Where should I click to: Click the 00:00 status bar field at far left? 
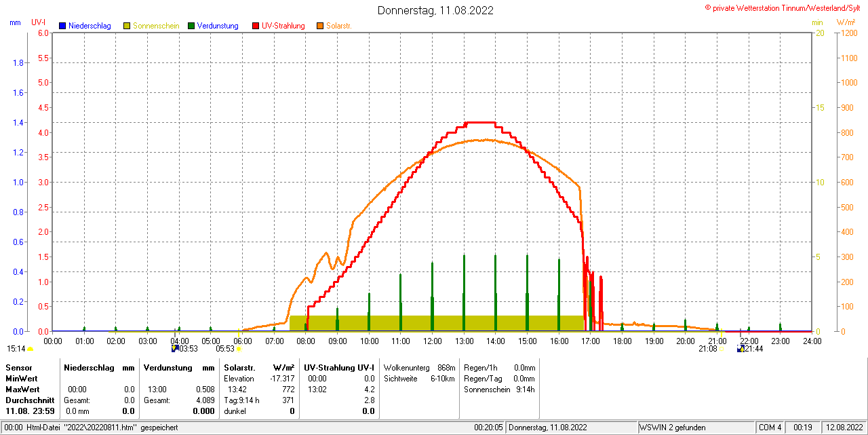[12, 428]
